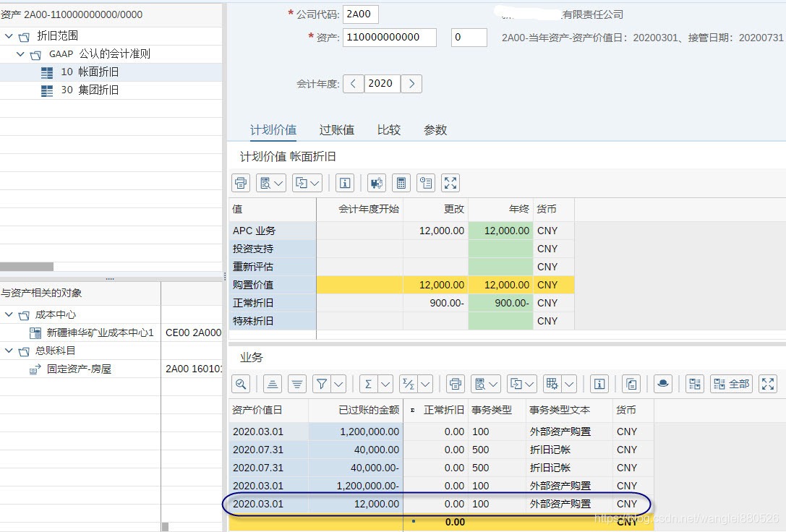The width and height of the screenshot is (786, 532).
Task: Click the filter funnel icon in transactions toolbar
Action: pyautogui.click(x=322, y=385)
